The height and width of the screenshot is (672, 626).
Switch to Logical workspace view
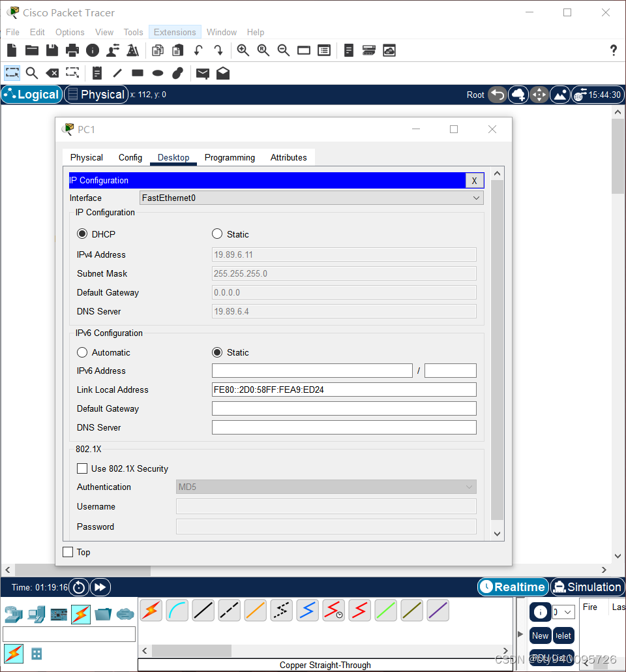coord(32,95)
